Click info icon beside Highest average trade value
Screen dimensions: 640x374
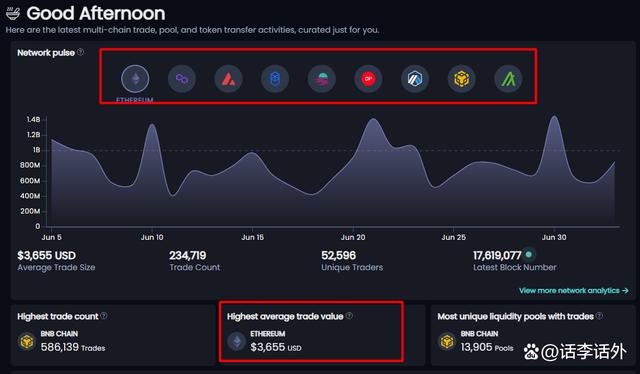point(349,316)
